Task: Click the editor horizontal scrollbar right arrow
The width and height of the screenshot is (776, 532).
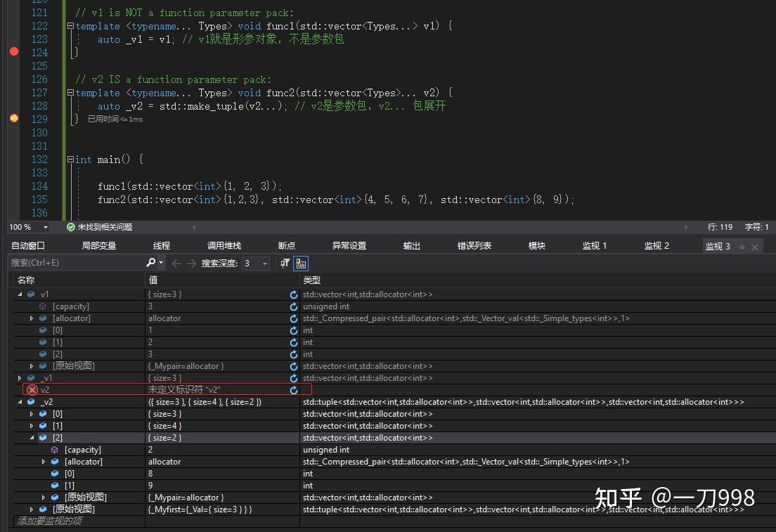Action: 686,227
